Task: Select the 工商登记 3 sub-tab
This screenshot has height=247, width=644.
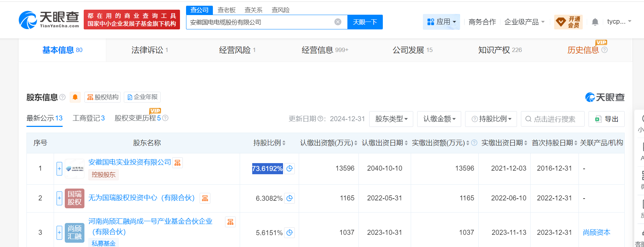Action: [88, 118]
